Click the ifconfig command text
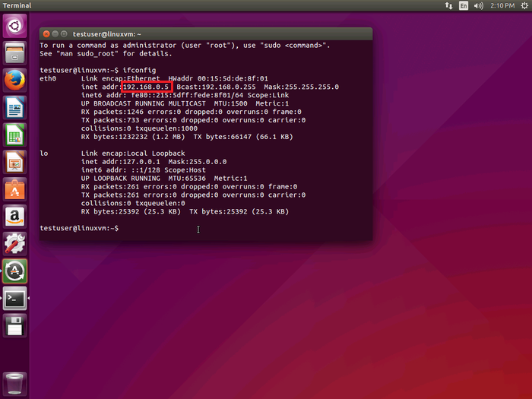The image size is (532, 399). (139, 71)
